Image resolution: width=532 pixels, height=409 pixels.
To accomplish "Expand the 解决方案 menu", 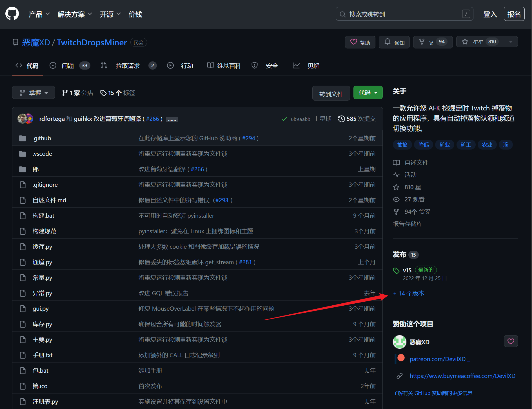I will click(75, 14).
